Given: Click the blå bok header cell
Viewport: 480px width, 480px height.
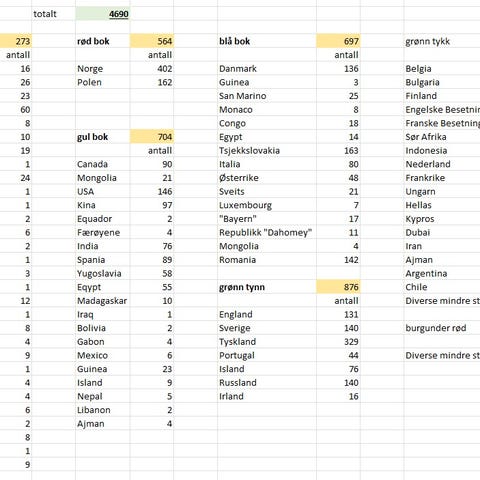Looking at the screenshot, I should pos(267,41).
